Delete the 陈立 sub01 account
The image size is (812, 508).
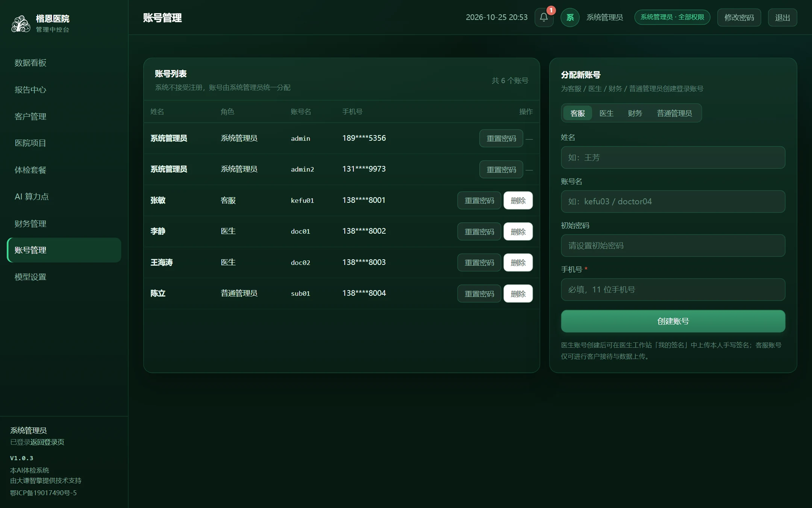click(x=518, y=294)
